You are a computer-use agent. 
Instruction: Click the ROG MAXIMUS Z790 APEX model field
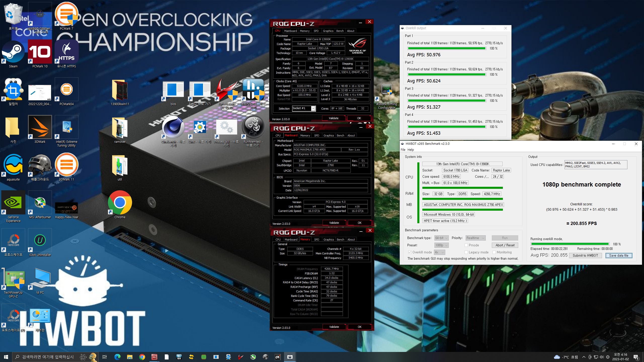[317, 150]
